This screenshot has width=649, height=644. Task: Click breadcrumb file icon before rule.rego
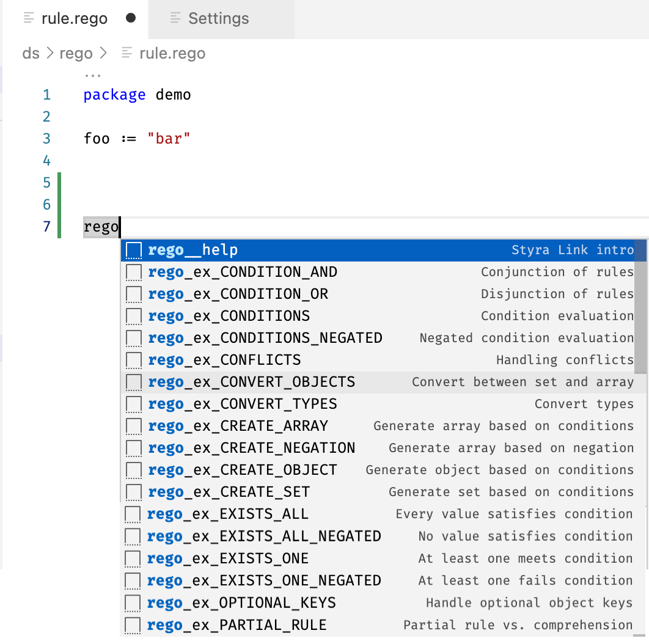click(x=127, y=53)
